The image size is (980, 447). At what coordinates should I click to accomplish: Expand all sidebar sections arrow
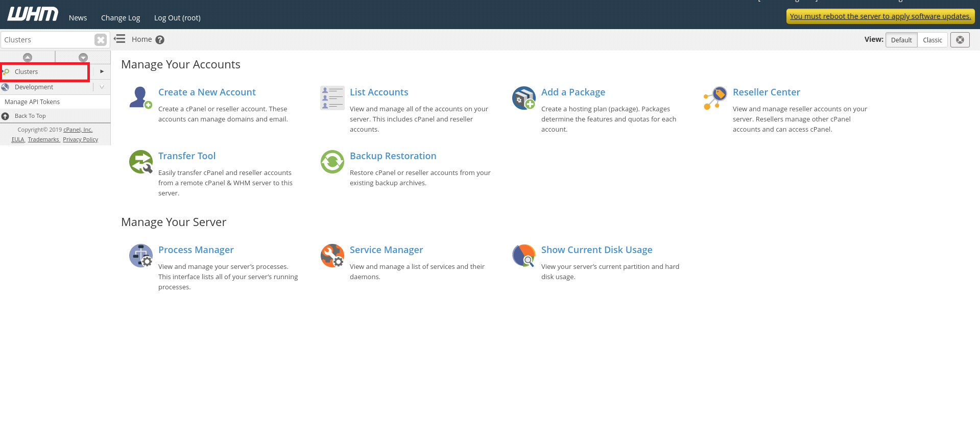coord(83,57)
